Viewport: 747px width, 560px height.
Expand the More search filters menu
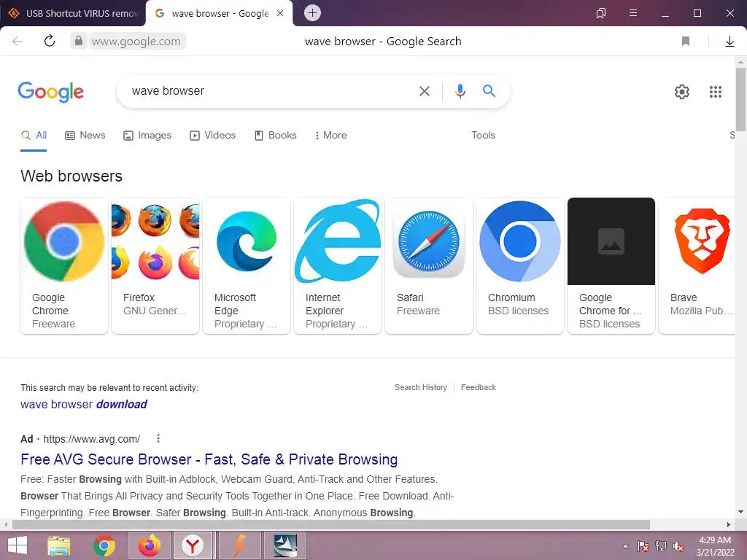[330, 135]
